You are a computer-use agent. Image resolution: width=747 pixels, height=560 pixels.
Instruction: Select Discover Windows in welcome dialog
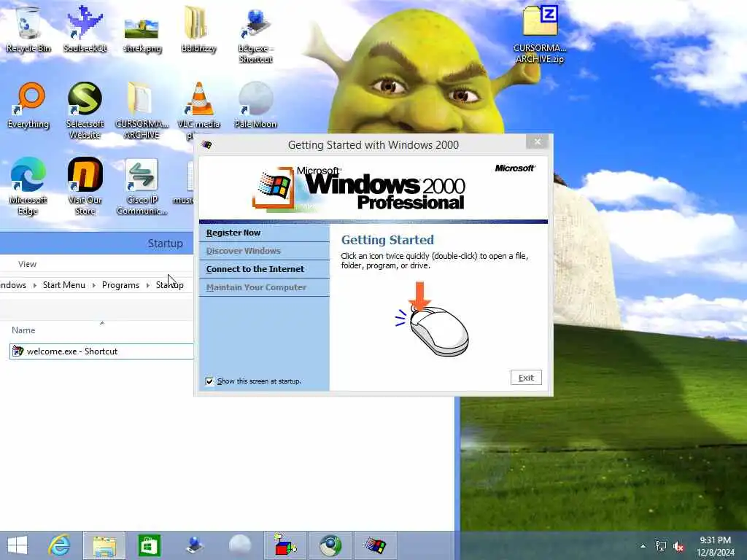pos(264,251)
